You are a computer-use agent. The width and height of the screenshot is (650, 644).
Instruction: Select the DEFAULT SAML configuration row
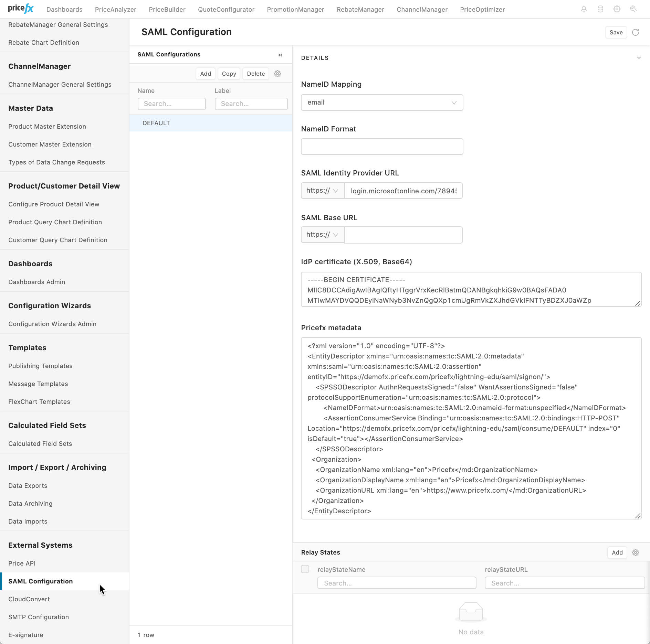(x=156, y=123)
